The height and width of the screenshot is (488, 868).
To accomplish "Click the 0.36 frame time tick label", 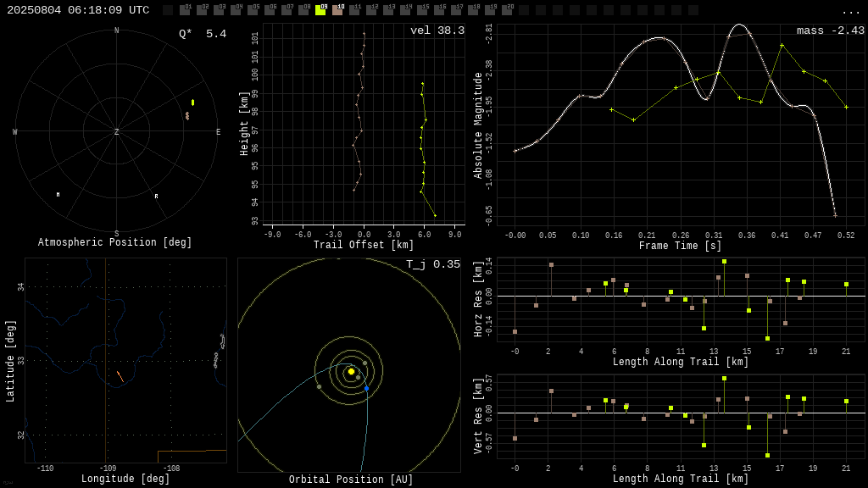I will click(747, 236).
